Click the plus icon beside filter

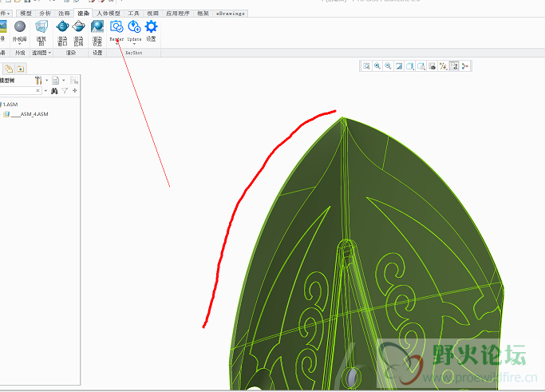coord(75,91)
